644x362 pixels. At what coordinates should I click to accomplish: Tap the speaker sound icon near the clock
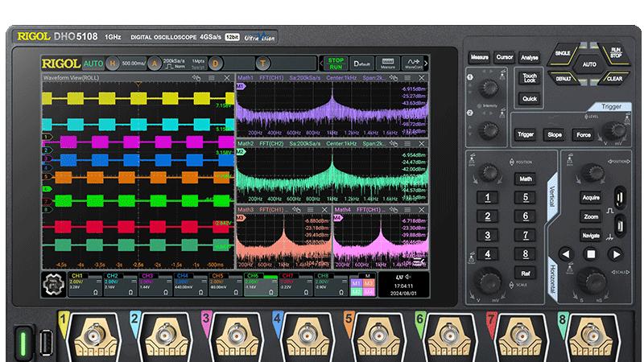click(x=408, y=277)
